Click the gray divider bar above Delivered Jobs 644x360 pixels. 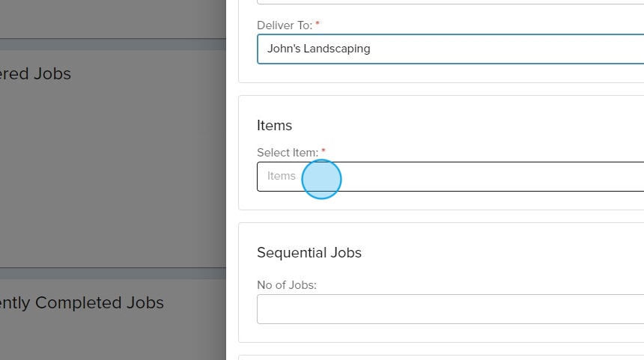click(112, 43)
